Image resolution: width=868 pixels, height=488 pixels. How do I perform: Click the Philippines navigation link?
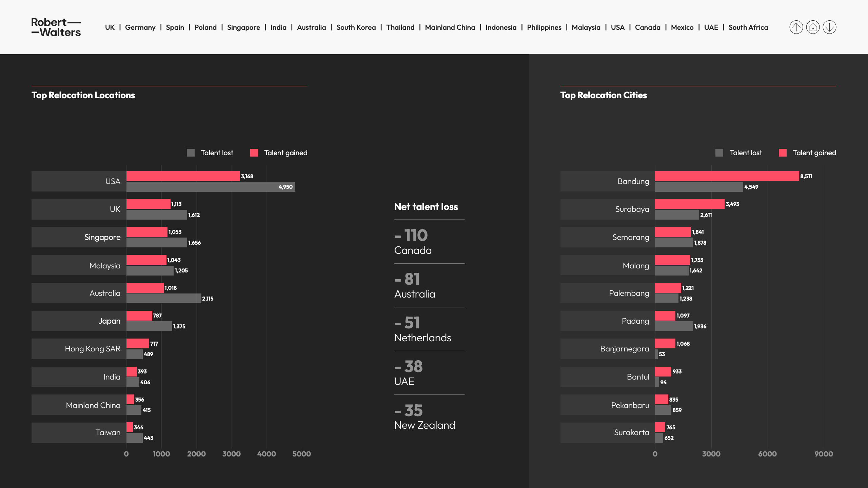click(544, 27)
